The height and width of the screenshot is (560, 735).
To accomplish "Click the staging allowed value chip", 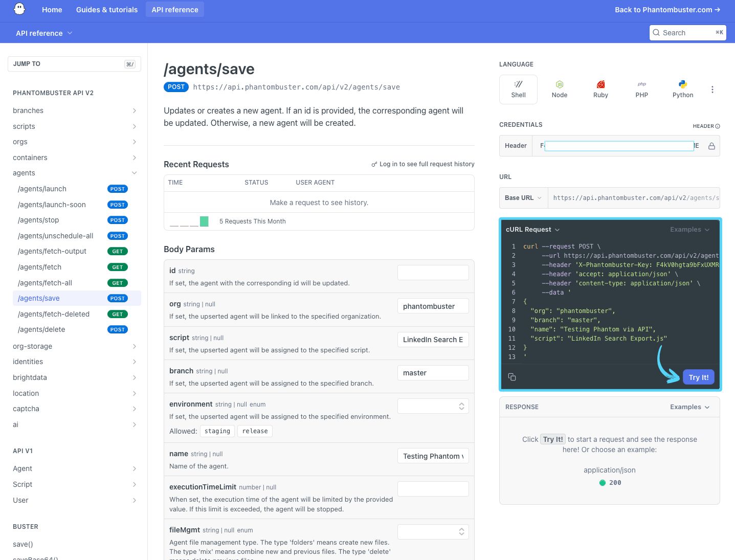I will point(217,431).
